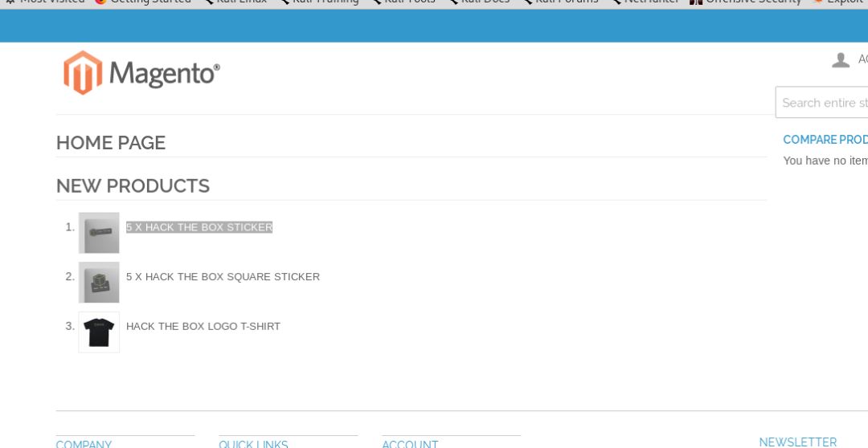Open the 5 X HACK THE BOX STICKER link
The width and height of the screenshot is (868, 448).
tap(199, 227)
